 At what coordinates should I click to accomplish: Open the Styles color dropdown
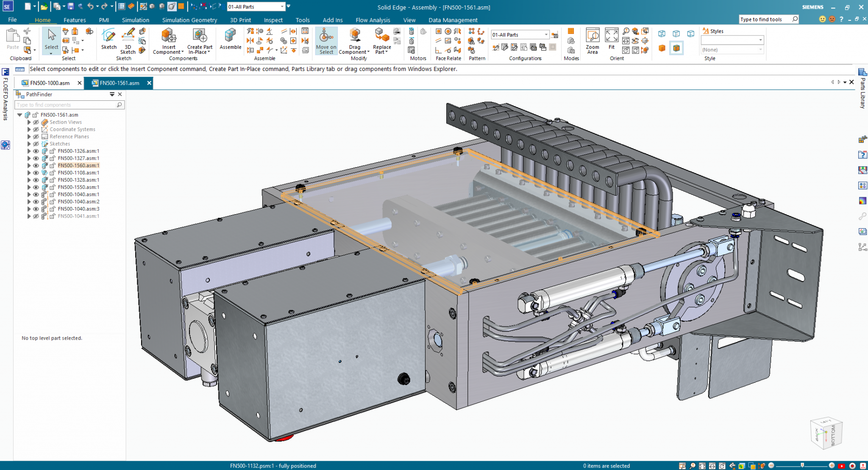pos(760,40)
